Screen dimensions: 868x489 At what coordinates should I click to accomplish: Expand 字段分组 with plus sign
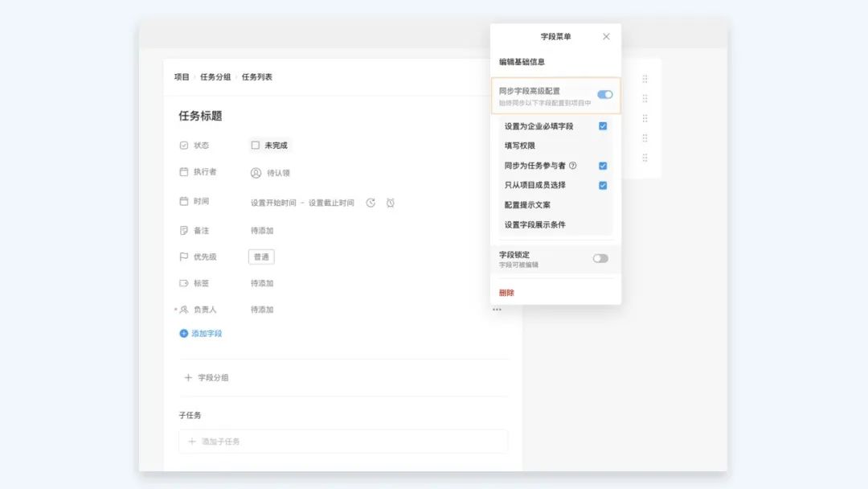[x=189, y=377]
